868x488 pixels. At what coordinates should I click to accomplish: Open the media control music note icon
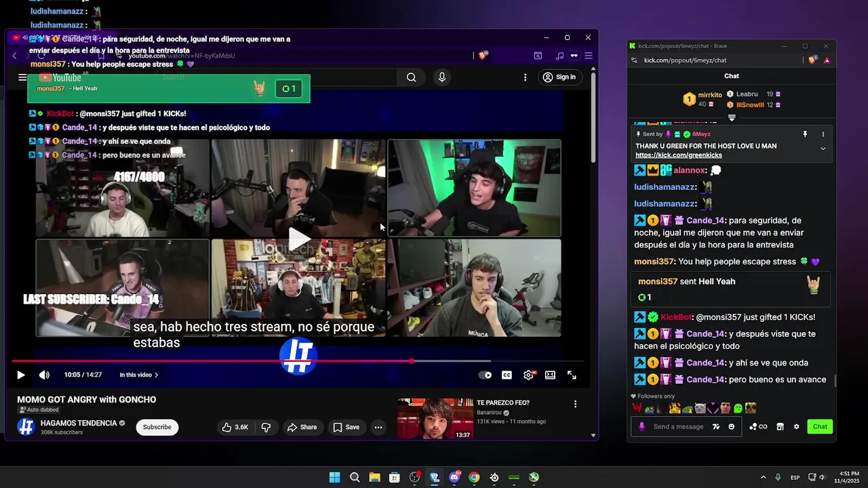pos(559,56)
